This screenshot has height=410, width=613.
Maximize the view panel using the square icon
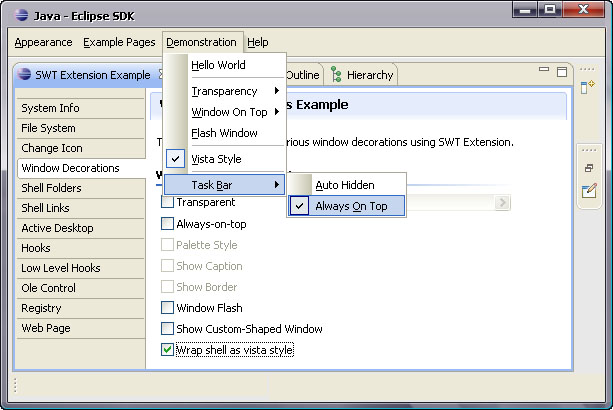pos(562,72)
